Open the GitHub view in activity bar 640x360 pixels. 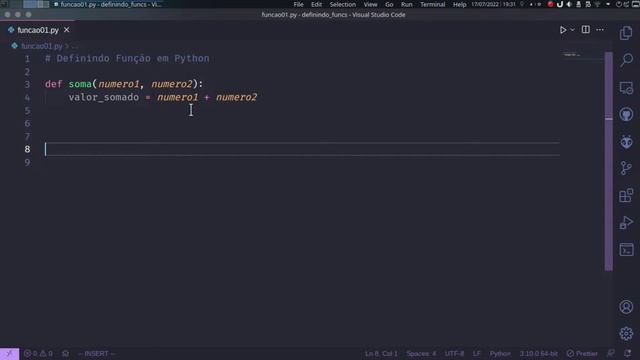point(626,114)
